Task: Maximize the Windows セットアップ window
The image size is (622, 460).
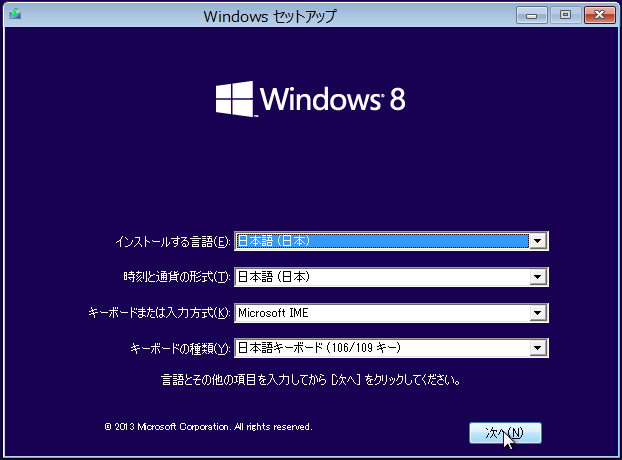Action: [x=565, y=15]
